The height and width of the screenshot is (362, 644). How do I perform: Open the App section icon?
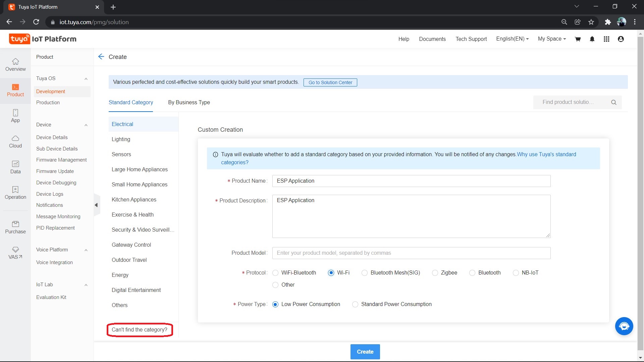(15, 113)
